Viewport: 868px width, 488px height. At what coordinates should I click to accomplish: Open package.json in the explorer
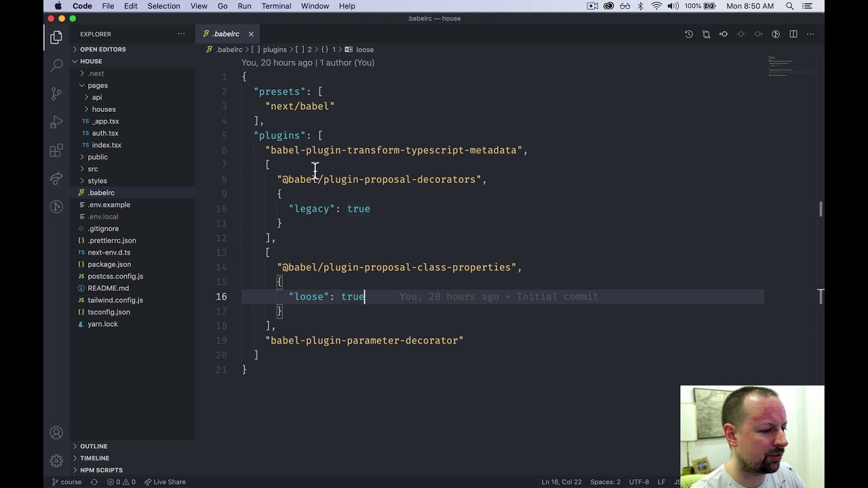click(109, 264)
